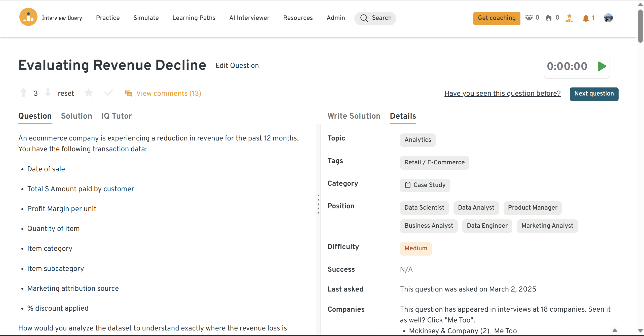Open the Practice menu

click(108, 18)
